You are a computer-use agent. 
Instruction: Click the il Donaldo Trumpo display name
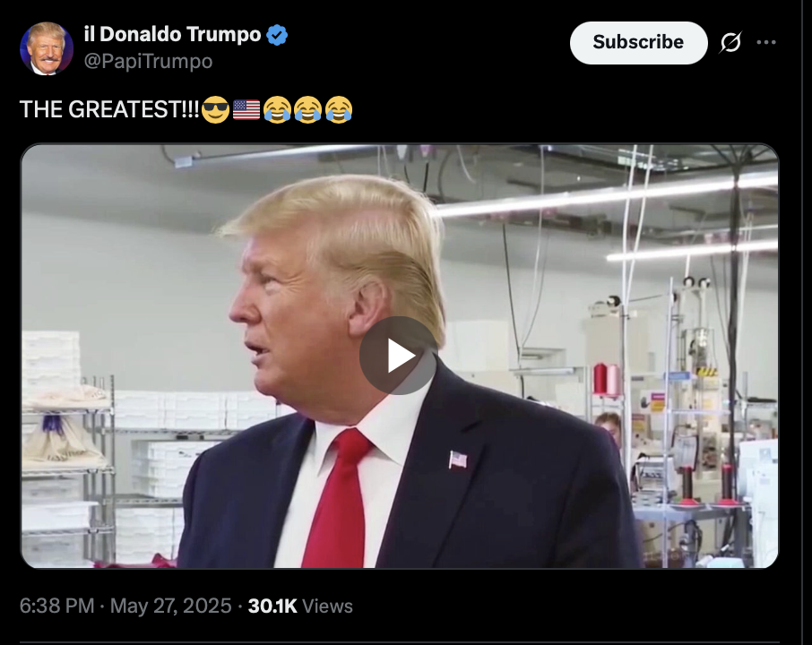(x=172, y=34)
